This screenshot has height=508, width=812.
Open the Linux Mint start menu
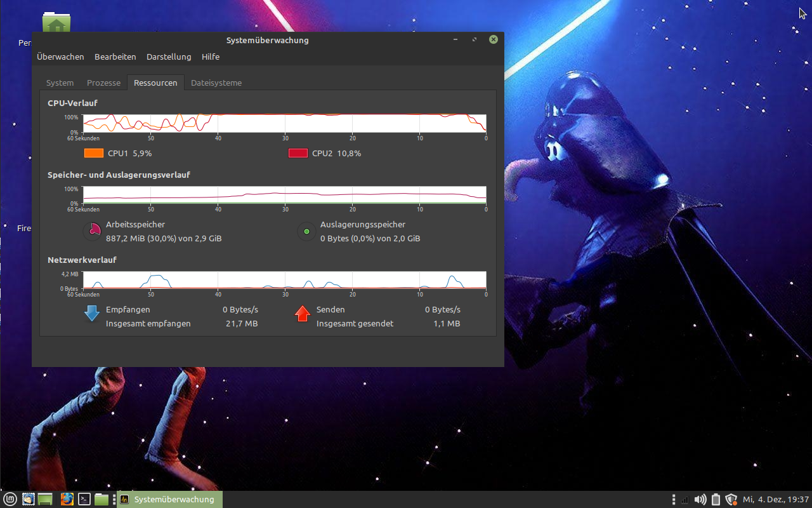coord(10,499)
